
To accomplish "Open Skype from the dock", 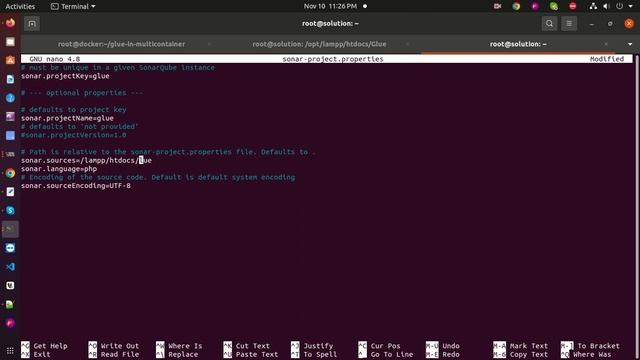I will click(10, 211).
